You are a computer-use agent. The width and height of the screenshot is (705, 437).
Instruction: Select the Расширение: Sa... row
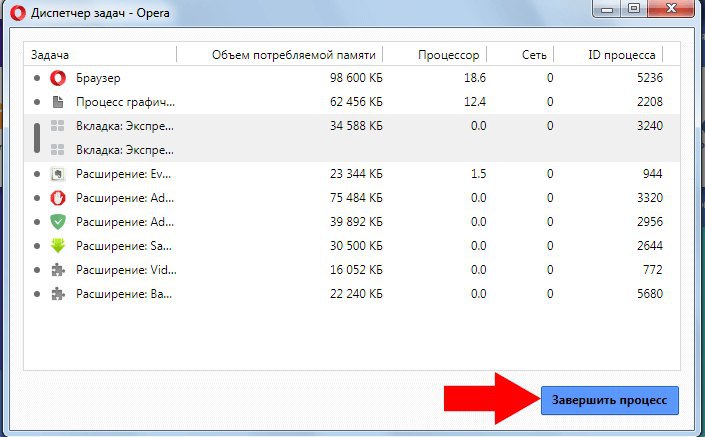pyautogui.click(x=352, y=246)
